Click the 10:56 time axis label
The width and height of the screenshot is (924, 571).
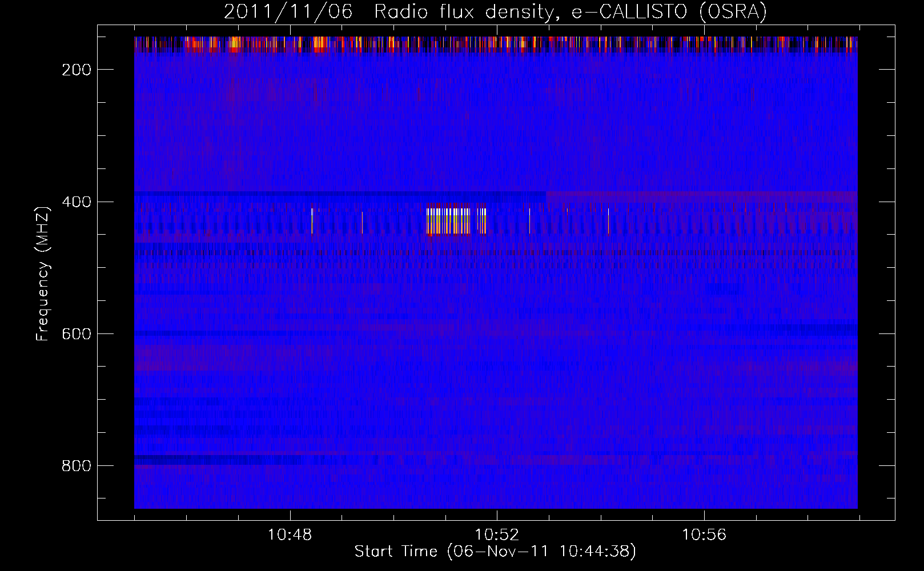point(704,535)
